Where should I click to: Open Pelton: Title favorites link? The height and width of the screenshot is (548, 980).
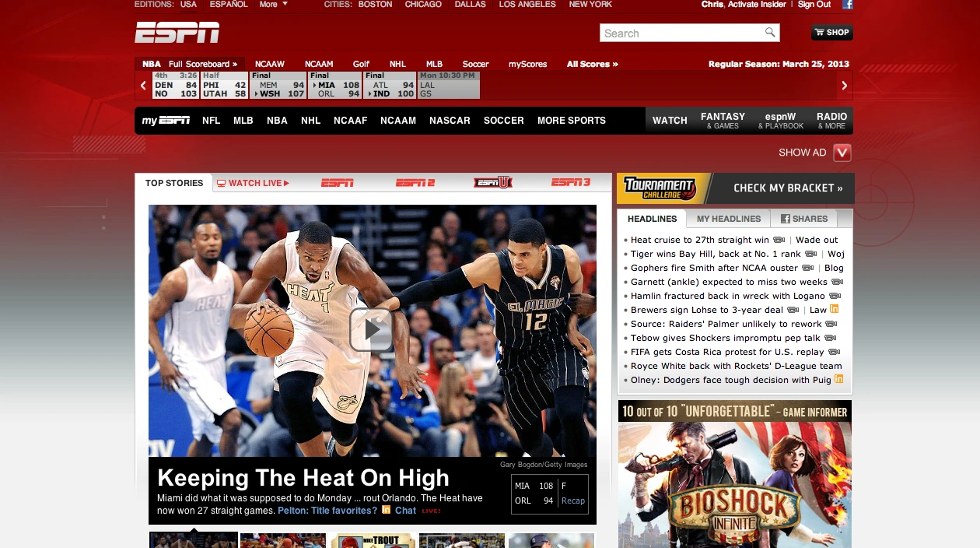(x=327, y=511)
